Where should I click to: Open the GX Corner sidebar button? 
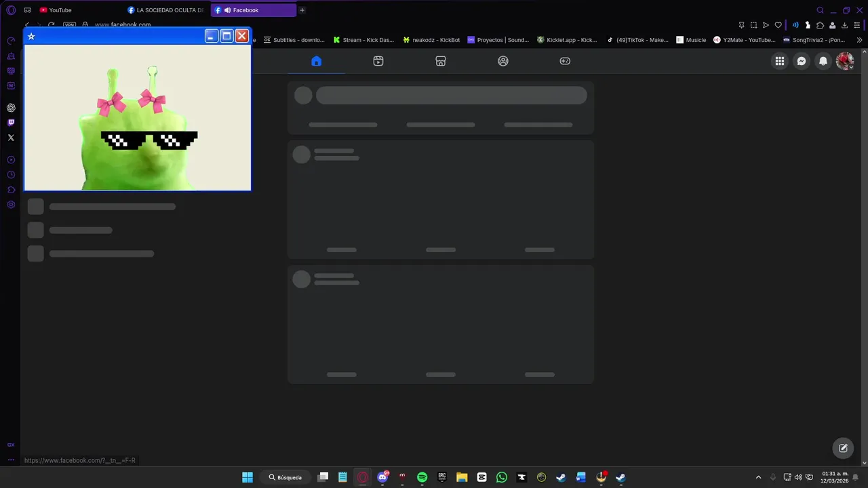point(11,445)
